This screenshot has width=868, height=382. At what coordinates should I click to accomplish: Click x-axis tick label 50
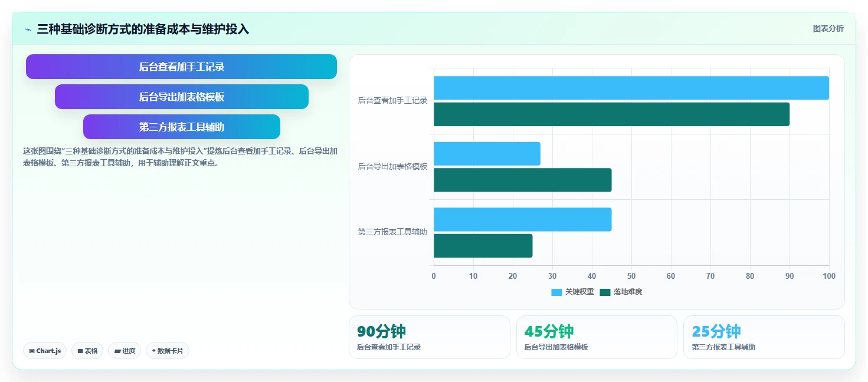[631, 276]
